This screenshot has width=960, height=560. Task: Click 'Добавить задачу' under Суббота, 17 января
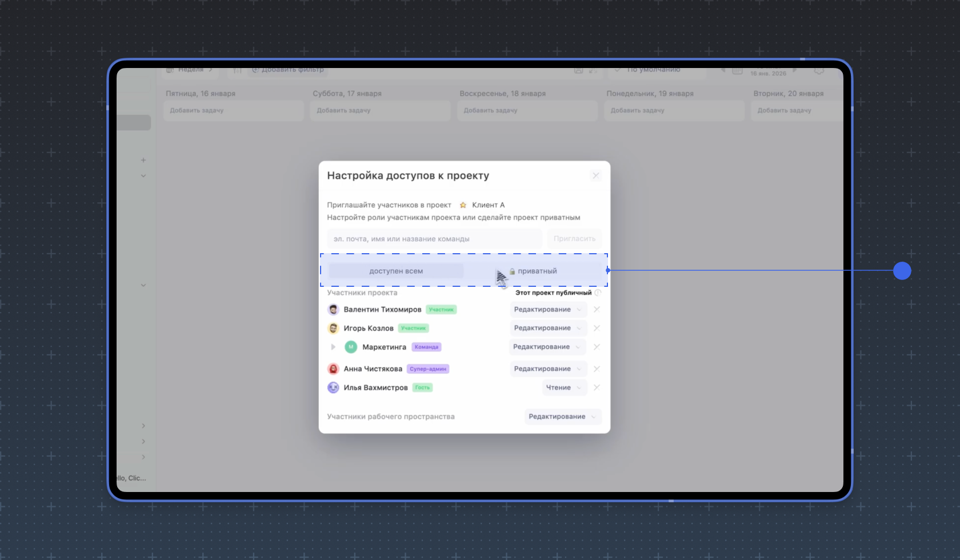tap(380, 110)
